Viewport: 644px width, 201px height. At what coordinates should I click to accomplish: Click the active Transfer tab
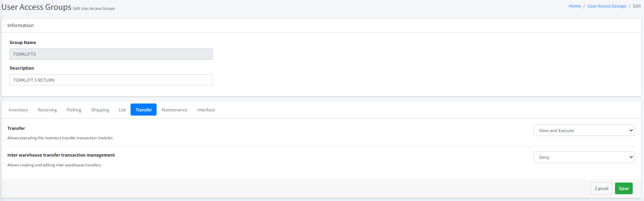point(143,110)
